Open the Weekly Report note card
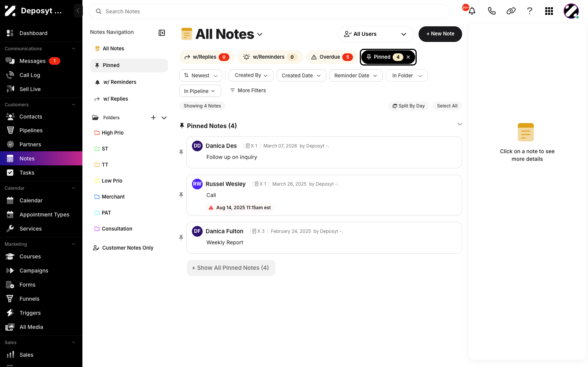588x367 pixels. pos(324,238)
